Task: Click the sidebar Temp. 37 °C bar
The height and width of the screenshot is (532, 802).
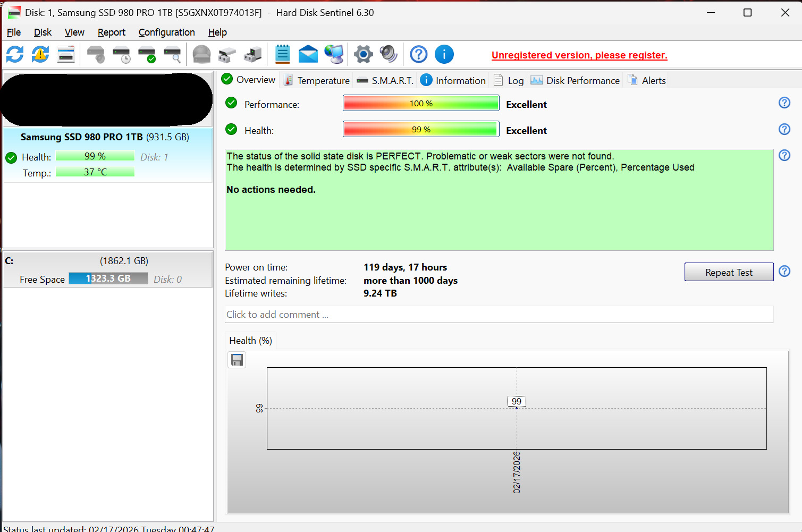Action: [95, 172]
